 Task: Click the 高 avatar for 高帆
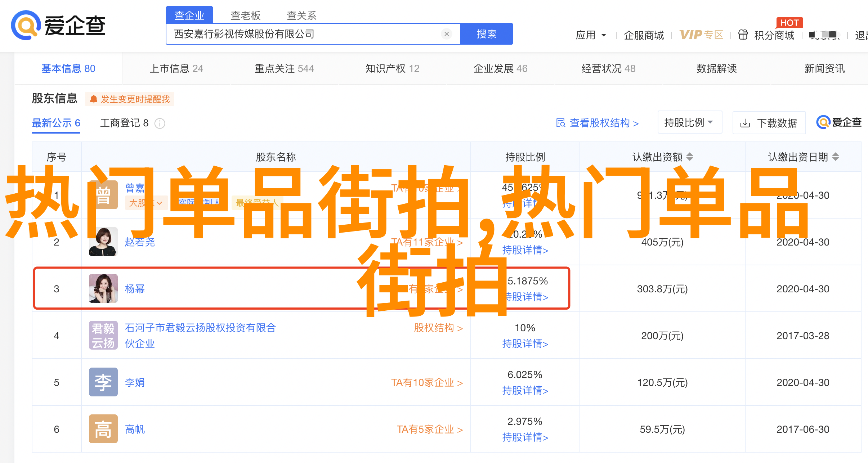(x=103, y=429)
